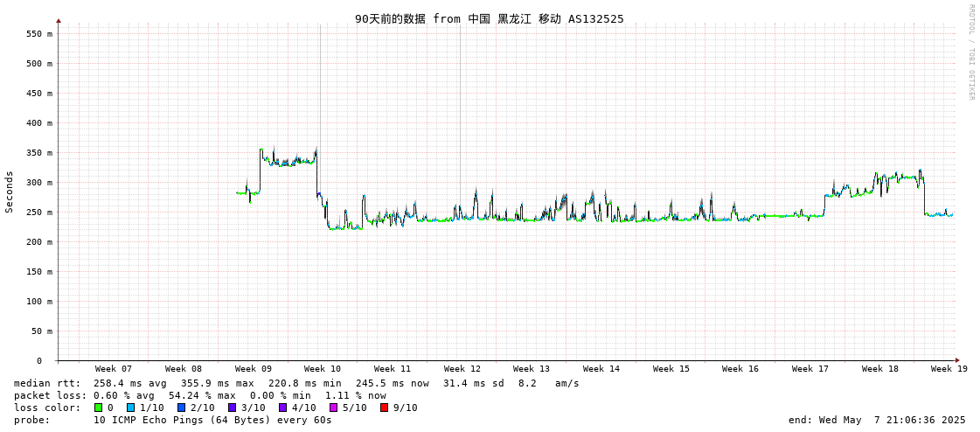
Task: Click the Week 18 axis label
Action: point(880,369)
